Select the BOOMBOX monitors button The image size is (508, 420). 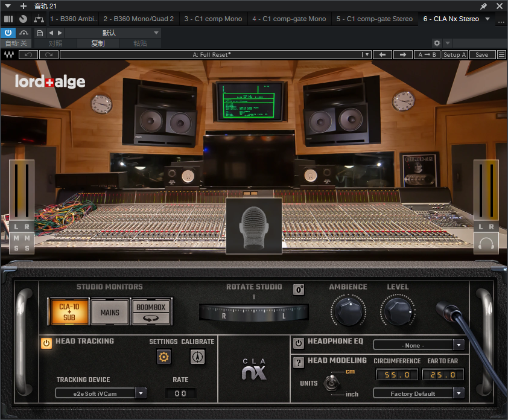tap(151, 312)
